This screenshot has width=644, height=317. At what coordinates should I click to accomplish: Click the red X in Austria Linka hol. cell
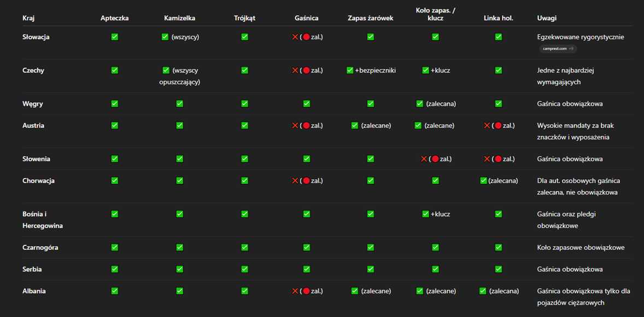coord(487,126)
